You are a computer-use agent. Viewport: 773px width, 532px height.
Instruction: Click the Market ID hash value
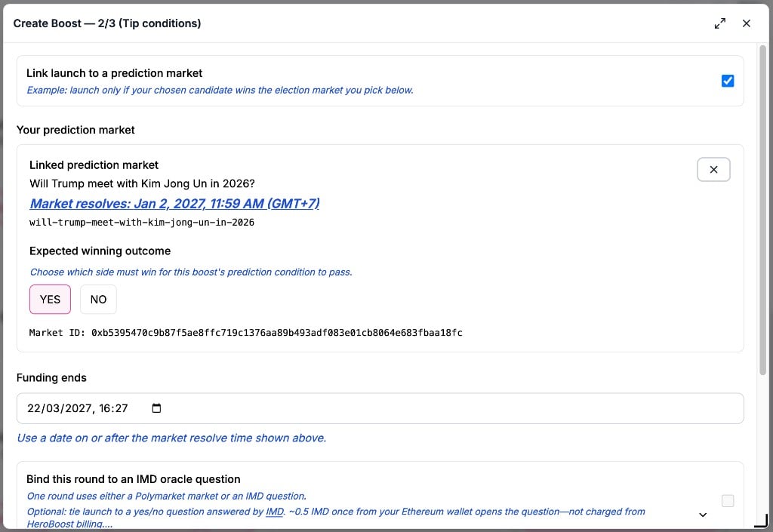pos(276,333)
